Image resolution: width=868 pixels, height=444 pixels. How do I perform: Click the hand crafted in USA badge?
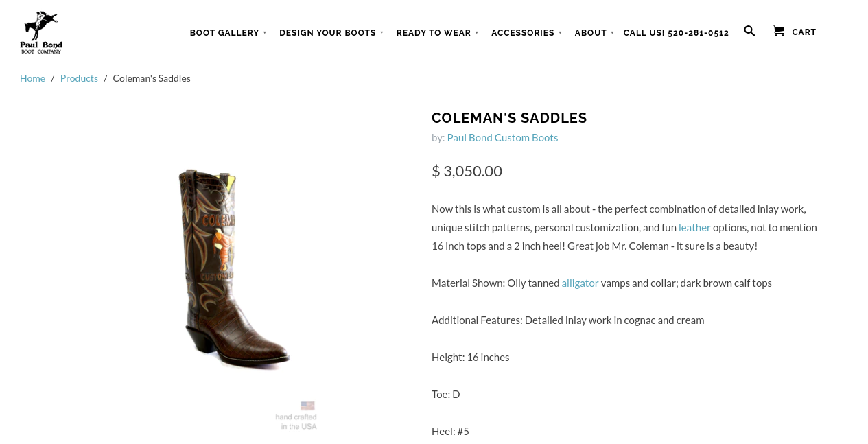click(x=297, y=416)
